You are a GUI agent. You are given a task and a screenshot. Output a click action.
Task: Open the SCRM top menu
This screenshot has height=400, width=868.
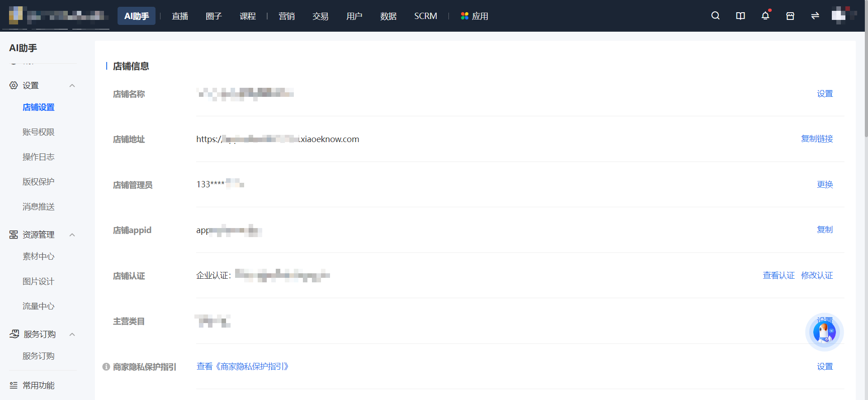click(425, 16)
